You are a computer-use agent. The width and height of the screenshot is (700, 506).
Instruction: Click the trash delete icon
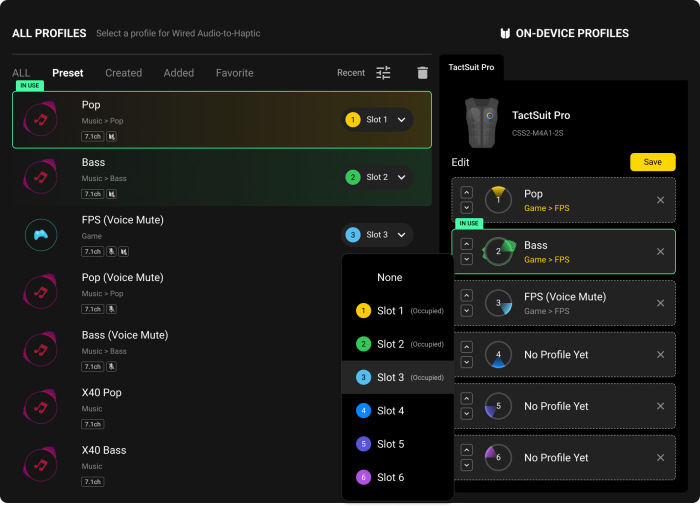coord(422,73)
